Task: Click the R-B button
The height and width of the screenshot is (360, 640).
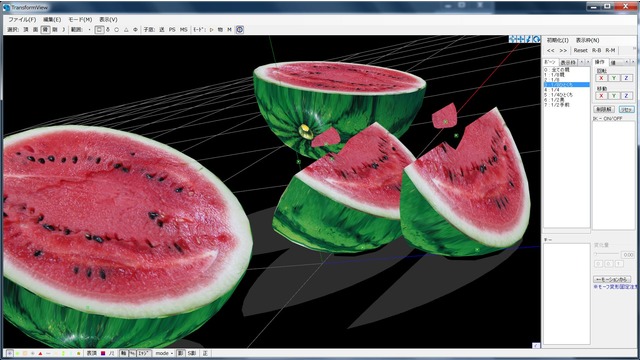Action: [x=596, y=50]
